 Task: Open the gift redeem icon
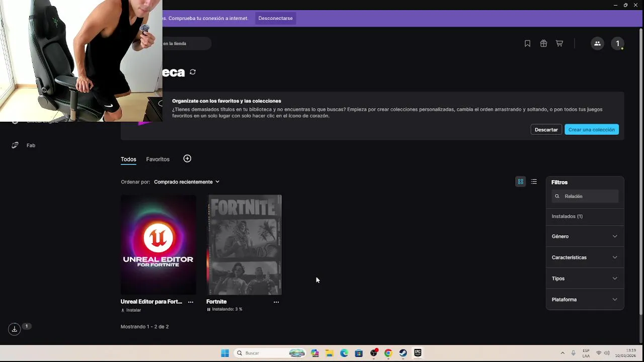(543, 44)
